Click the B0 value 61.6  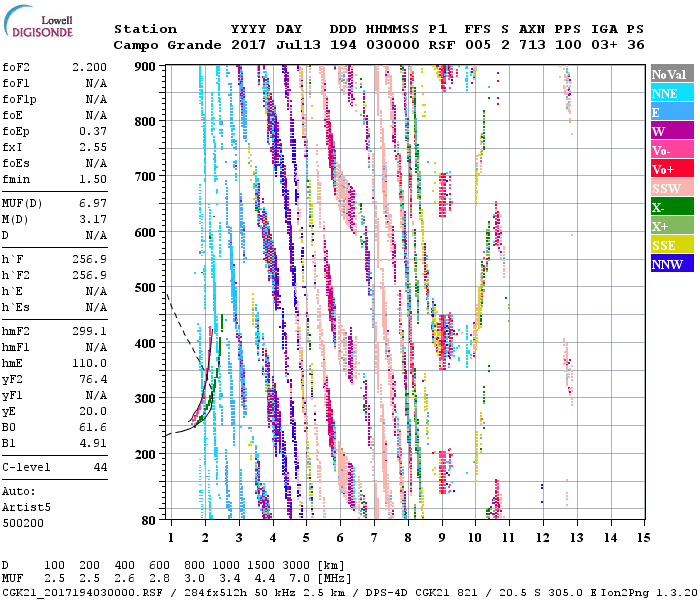[93, 428]
